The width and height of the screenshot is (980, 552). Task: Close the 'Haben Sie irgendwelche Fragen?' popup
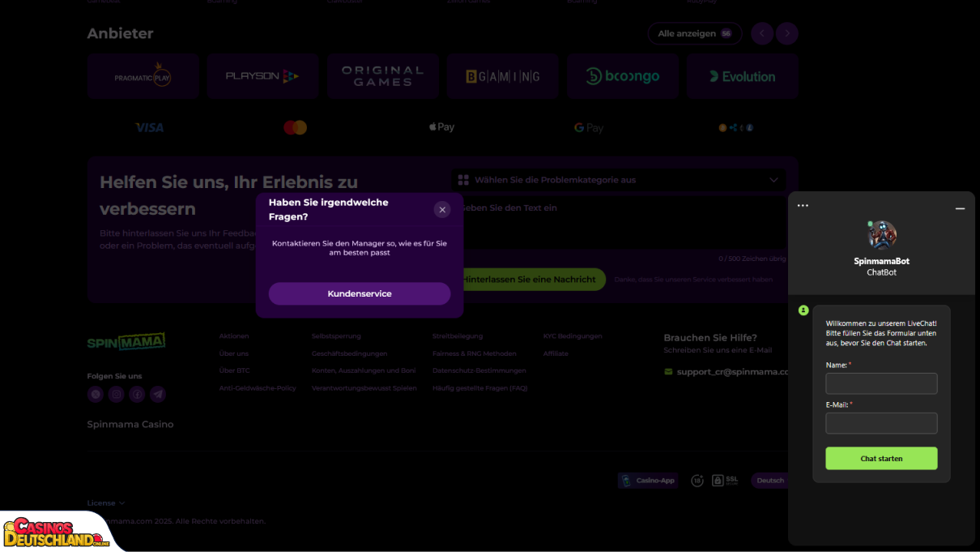click(x=442, y=210)
